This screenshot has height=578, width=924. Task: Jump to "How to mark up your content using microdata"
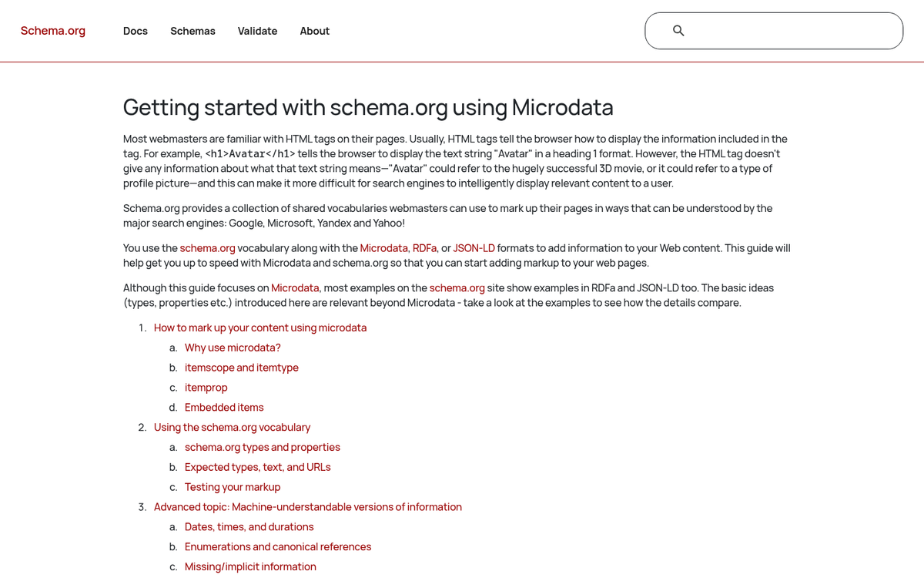coord(260,328)
